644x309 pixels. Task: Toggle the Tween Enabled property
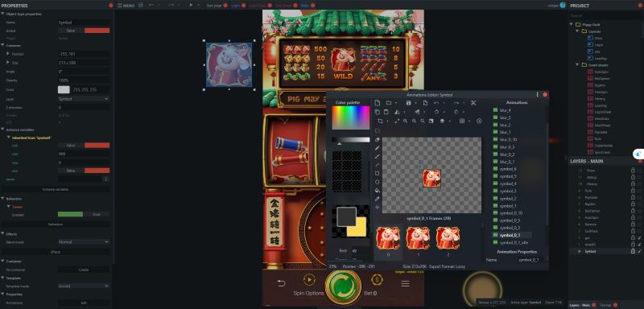84,214
